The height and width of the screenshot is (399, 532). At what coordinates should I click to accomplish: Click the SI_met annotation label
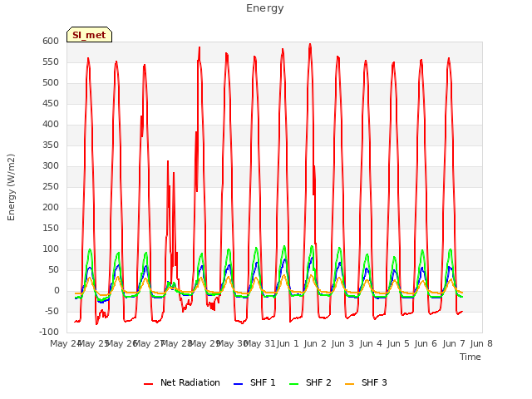[x=89, y=35]
